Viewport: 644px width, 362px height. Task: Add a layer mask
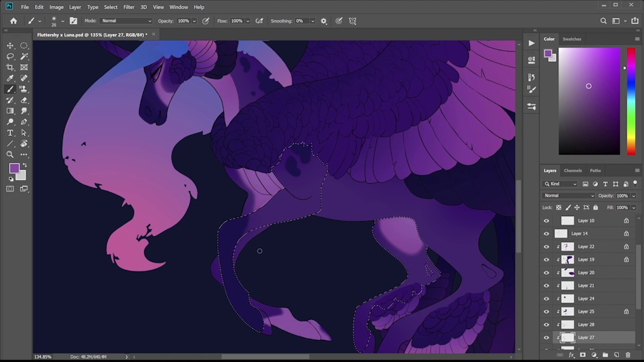pos(583,355)
